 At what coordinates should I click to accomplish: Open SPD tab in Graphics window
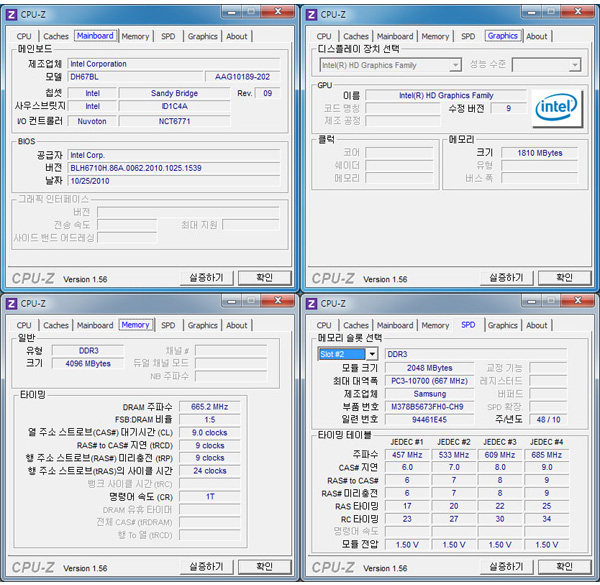[468, 36]
